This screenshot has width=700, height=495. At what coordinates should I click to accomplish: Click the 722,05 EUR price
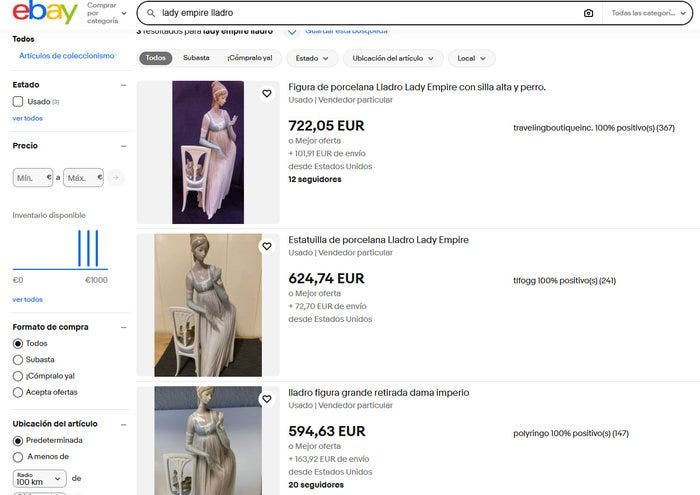[x=326, y=126]
